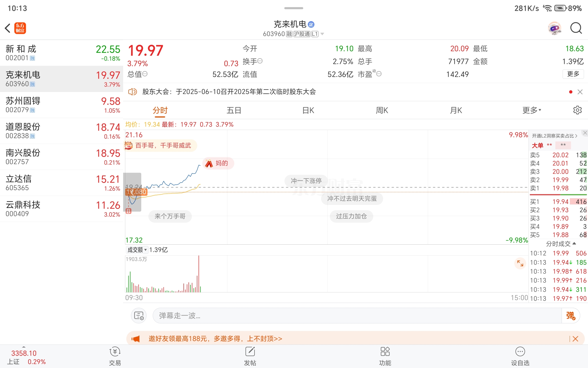Tap margin badge beside 002079

tap(32, 110)
